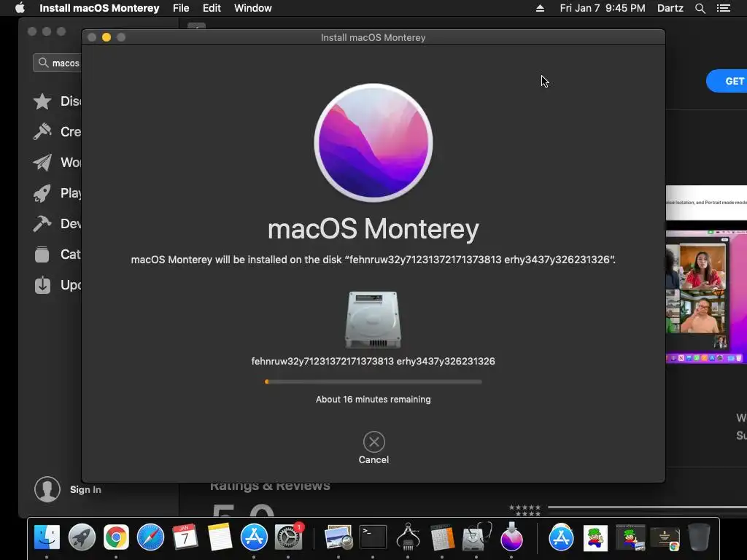Click the App Store search field

tap(57, 63)
